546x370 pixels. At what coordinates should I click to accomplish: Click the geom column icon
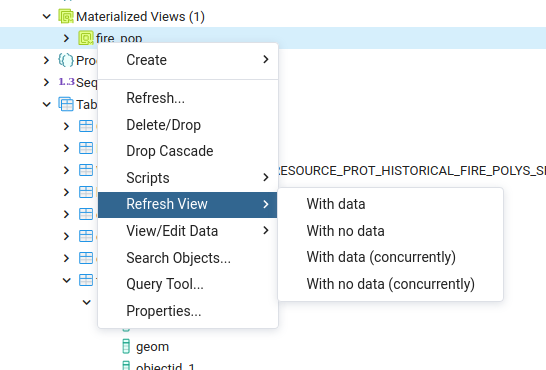tap(126, 347)
